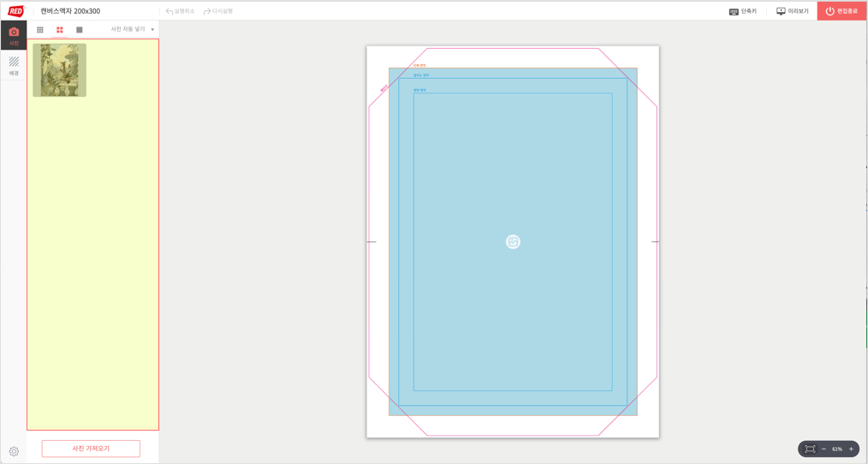Open settings gear icon

tap(14, 451)
